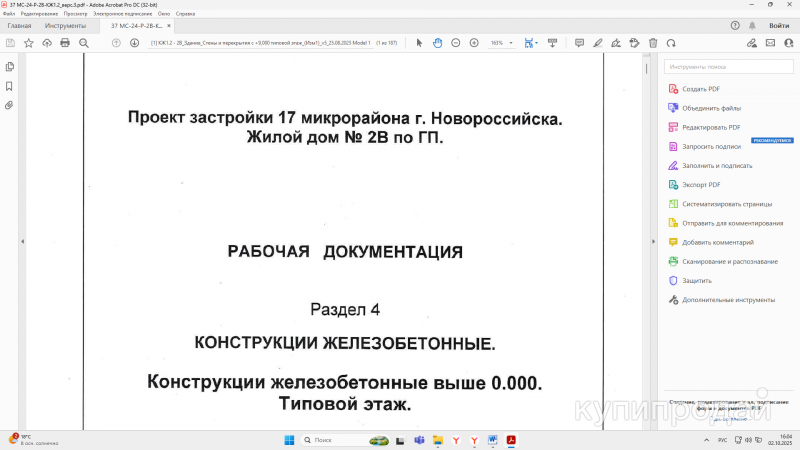Image resolution: width=800 pixels, height=450 pixels.
Task: Activate the Hand pan tool
Action: [437, 43]
